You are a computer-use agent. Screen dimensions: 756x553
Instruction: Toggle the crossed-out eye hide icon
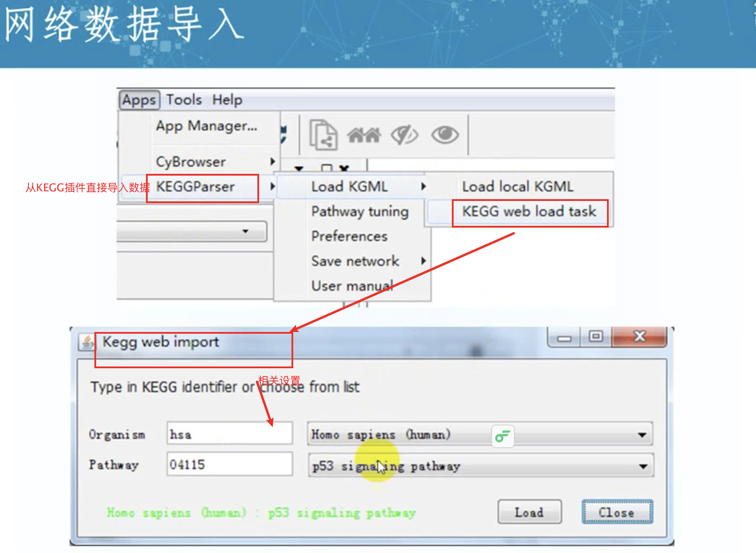tap(404, 135)
